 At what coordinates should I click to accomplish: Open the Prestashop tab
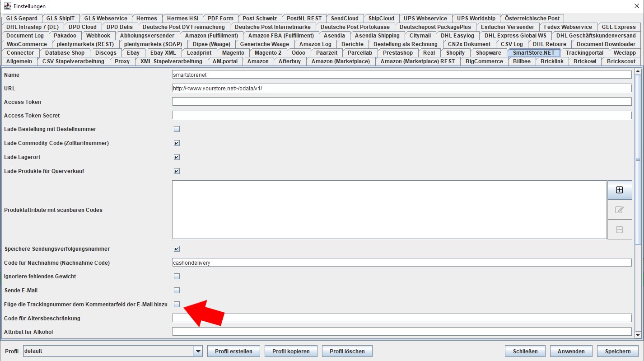coord(397,53)
